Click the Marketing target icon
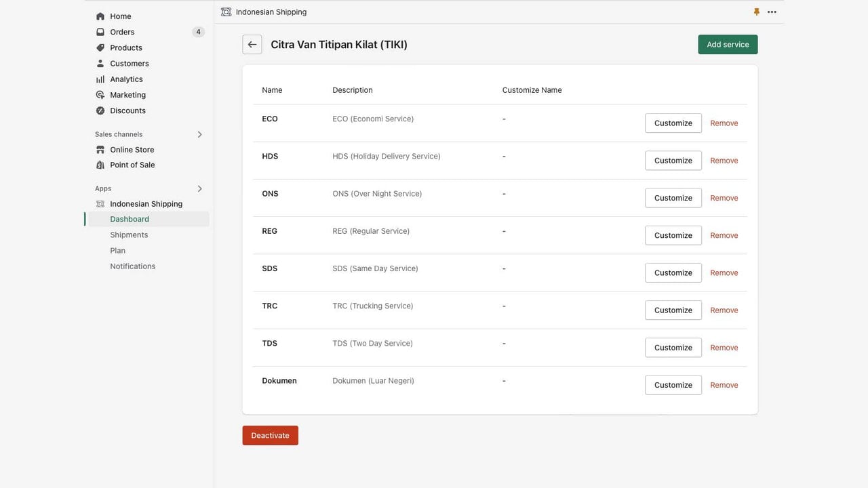 pyautogui.click(x=100, y=95)
